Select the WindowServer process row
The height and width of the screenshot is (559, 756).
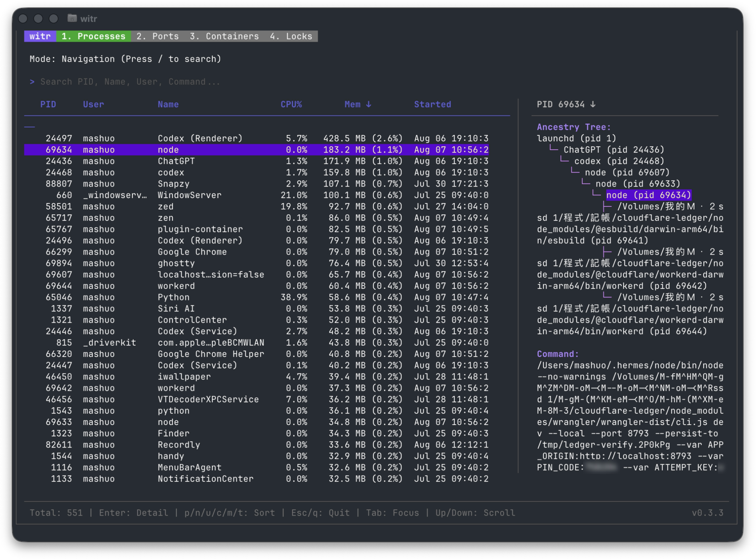pos(256,195)
